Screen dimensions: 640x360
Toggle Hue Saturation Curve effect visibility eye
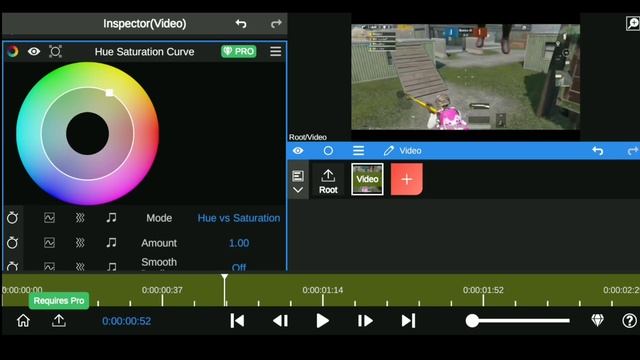pyautogui.click(x=34, y=51)
